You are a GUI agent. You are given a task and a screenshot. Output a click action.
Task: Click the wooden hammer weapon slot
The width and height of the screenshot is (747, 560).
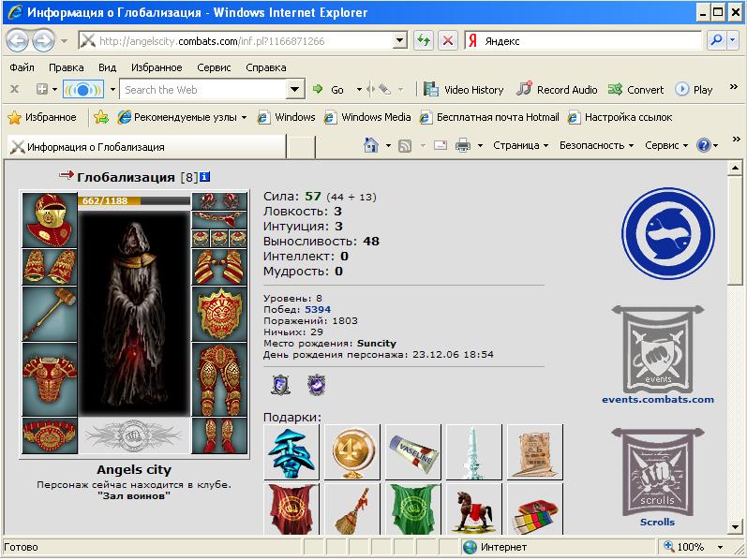pyautogui.click(x=50, y=315)
